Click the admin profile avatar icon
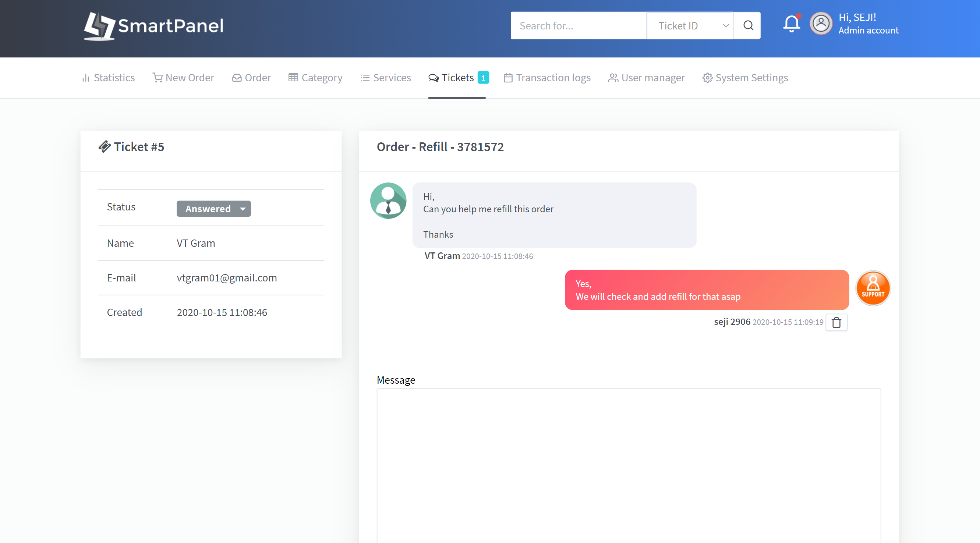 (x=821, y=24)
